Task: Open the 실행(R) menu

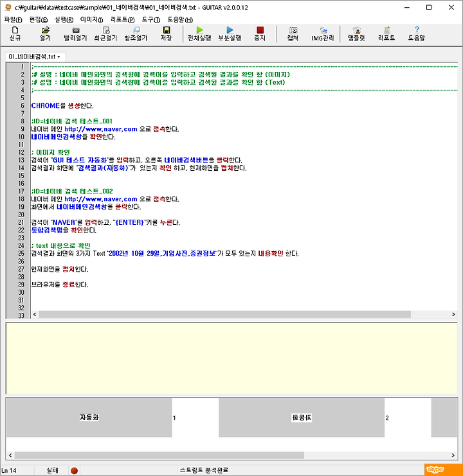Action: [x=64, y=20]
